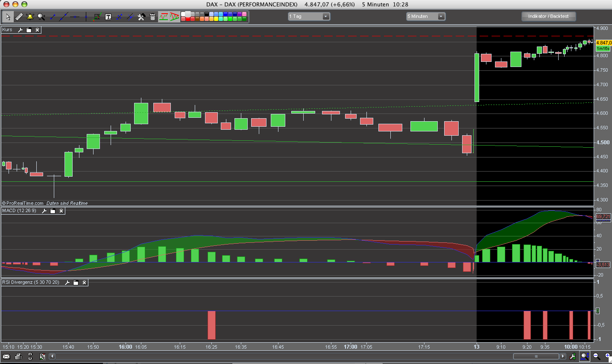
Task: Click the trash can delete icon
Action: tap(152, 17)
